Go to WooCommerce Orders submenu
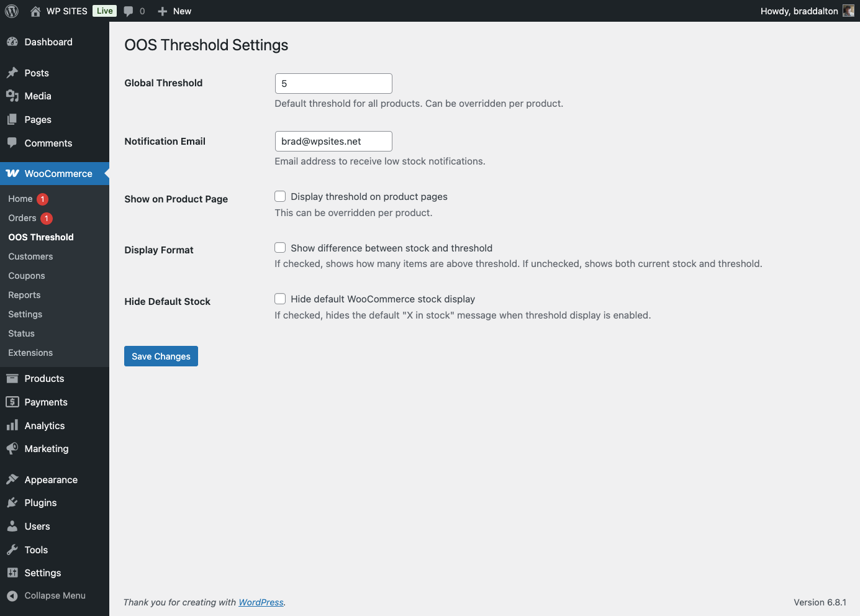 [x=22, y=218]
